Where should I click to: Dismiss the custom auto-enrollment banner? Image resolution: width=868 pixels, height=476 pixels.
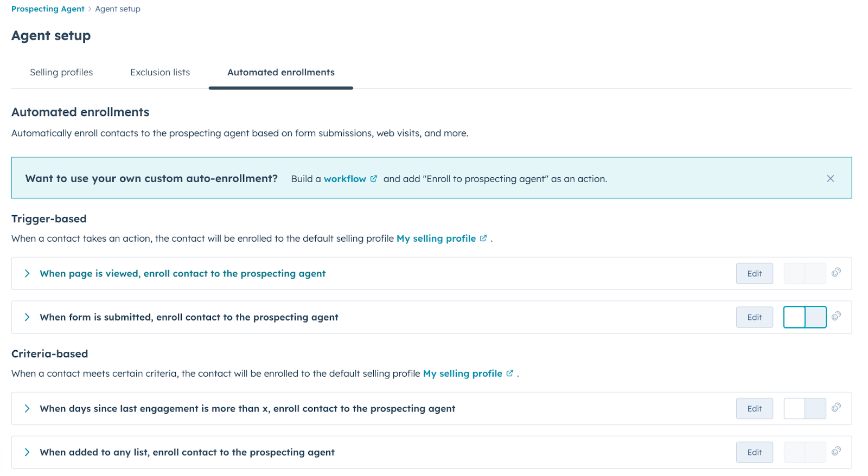pos(830,178)
